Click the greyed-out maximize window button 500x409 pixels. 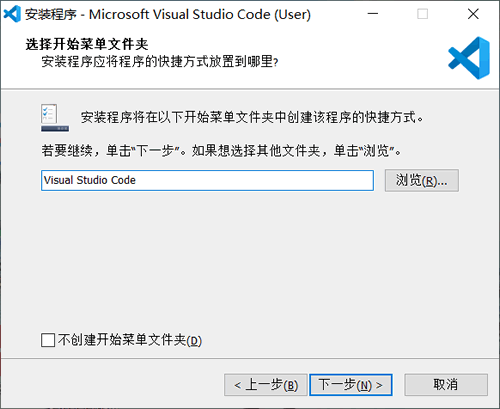coord(423,14)
